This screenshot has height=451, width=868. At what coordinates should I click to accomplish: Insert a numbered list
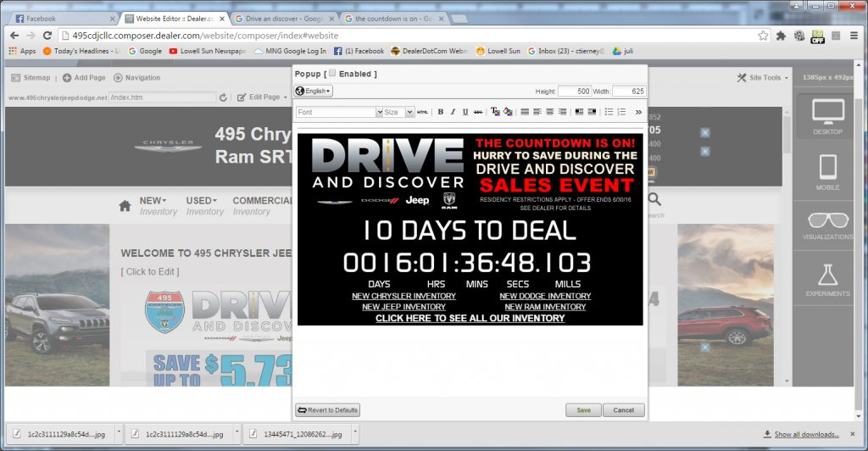tap(621, 112)
